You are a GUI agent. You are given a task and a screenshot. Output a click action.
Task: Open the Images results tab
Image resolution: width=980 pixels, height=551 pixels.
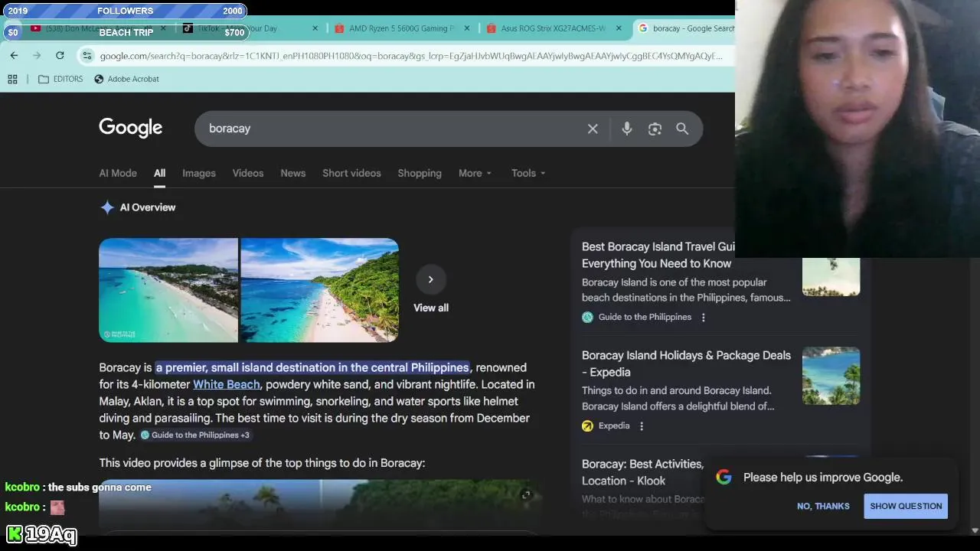[x=199, y=173]
